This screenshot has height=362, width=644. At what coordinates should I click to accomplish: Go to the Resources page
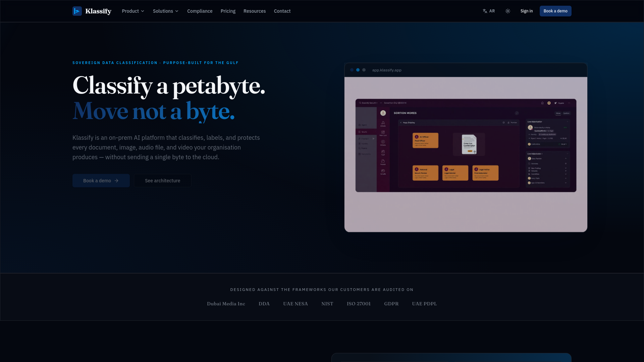coord(255,11)
